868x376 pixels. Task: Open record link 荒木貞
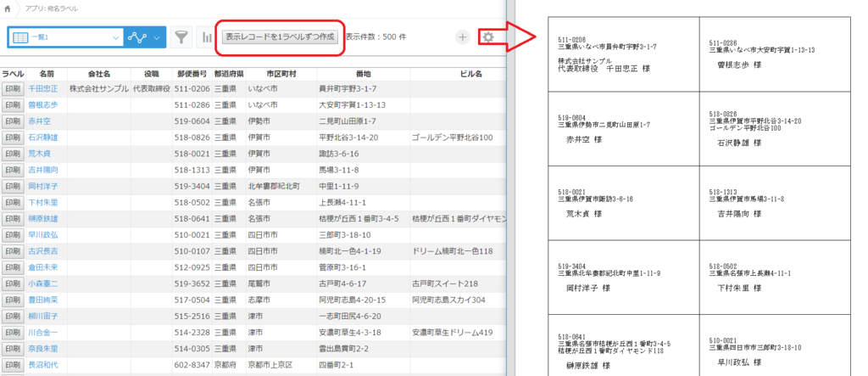click(x=39, y=154)
